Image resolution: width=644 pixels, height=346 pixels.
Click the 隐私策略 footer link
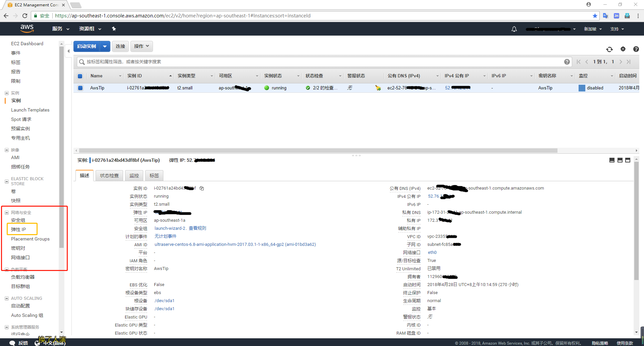point(600,343)
